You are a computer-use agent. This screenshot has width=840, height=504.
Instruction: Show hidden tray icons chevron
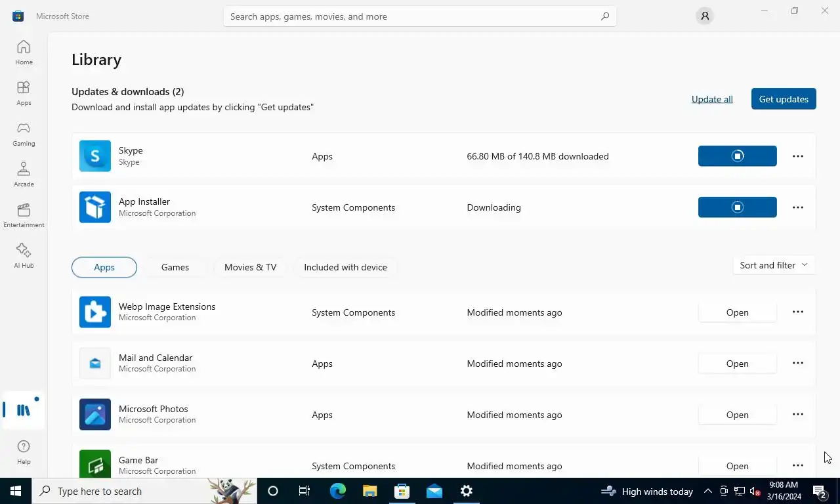point(708,491)
